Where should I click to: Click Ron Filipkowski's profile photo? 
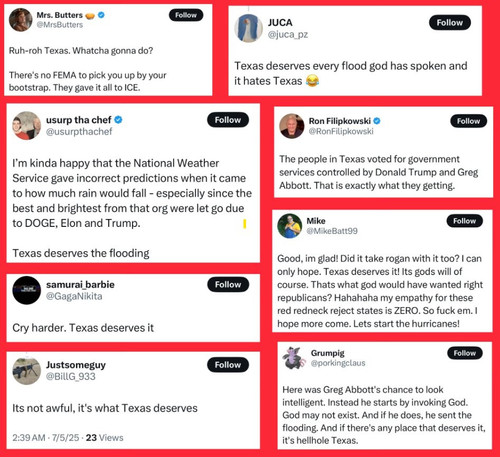292,126
